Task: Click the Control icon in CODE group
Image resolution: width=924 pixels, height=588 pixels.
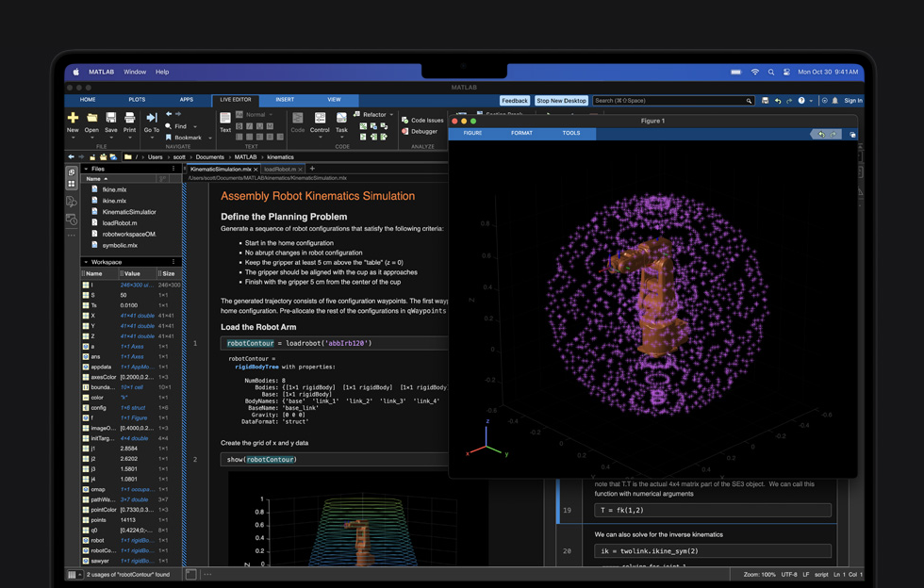Action: click(320, 119)
